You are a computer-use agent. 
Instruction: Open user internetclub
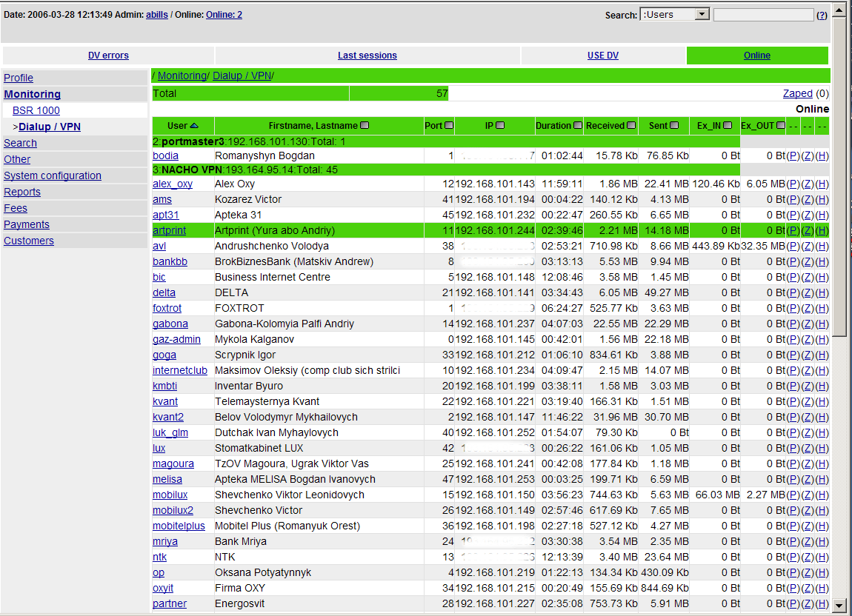pos(180,370)
